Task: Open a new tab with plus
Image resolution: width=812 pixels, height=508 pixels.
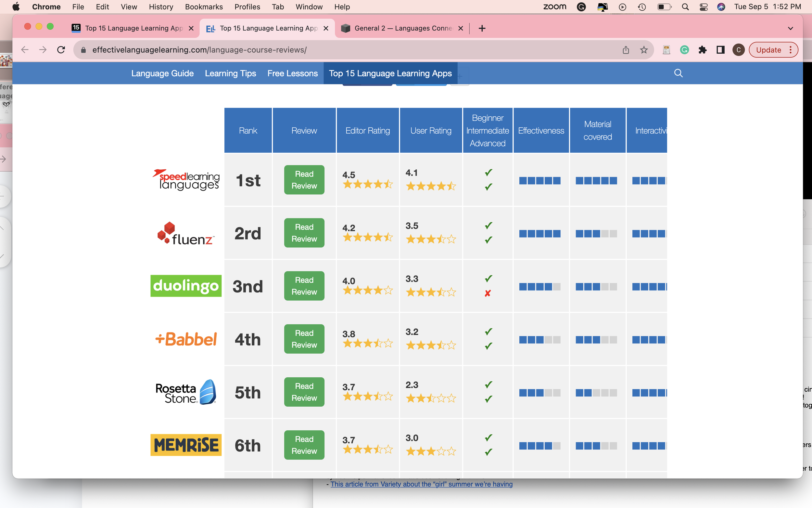Action: (x=482, y=28)
